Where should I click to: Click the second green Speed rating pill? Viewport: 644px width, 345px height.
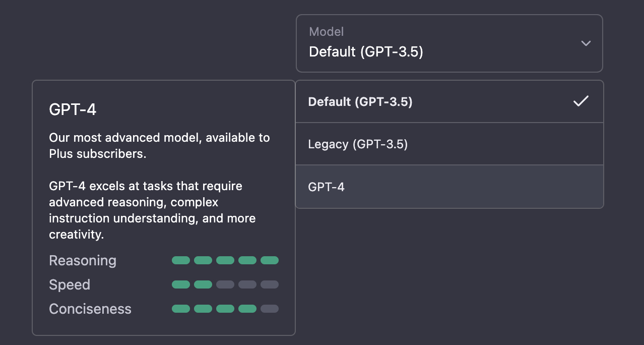click(x=203, y=284)
